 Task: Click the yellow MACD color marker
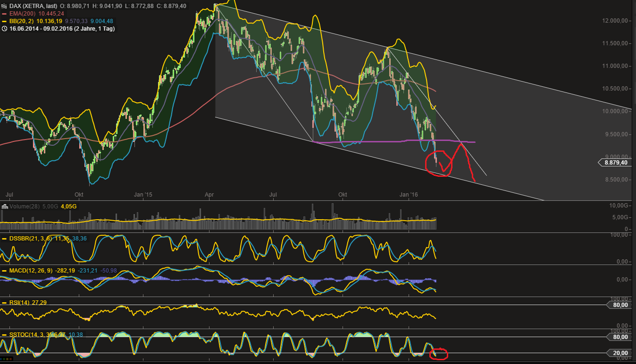tap(4, 271)
